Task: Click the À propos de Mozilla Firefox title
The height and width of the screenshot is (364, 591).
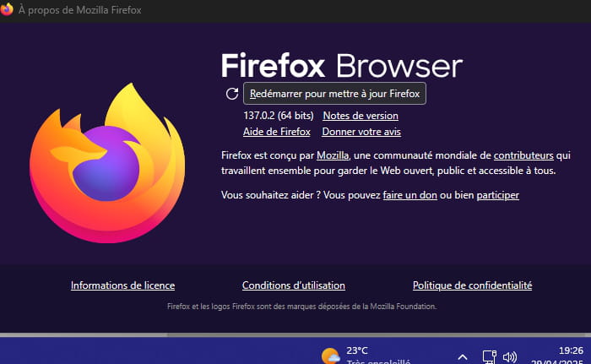Action: click(80, 10)
